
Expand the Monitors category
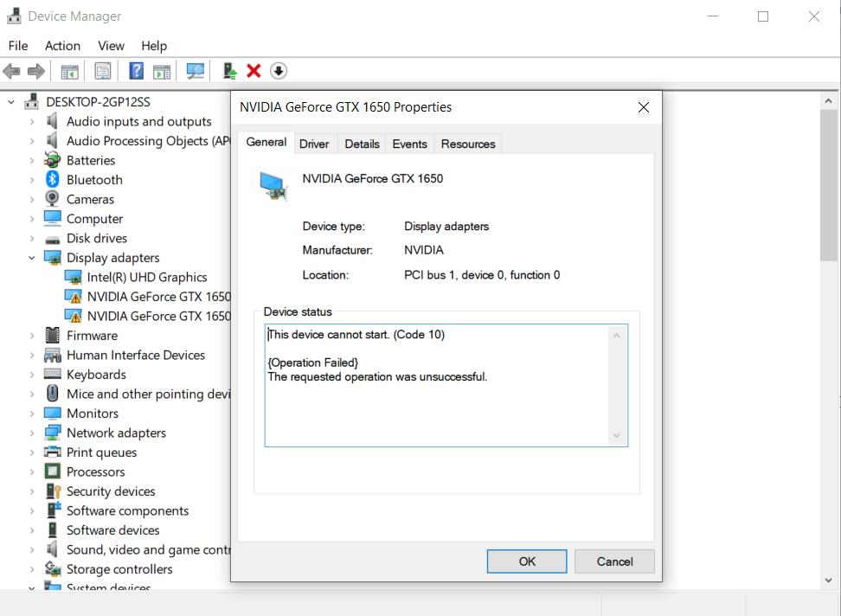(x=32, y=414)
